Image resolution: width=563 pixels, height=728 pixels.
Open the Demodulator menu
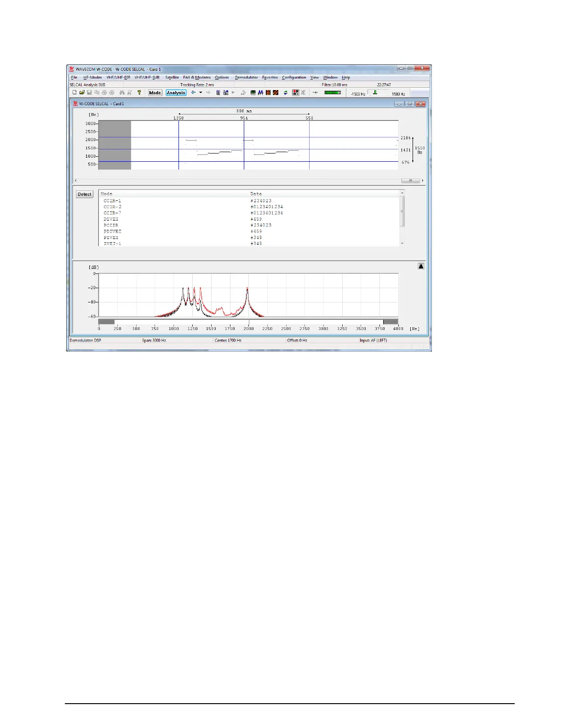[x=247, y=77]
